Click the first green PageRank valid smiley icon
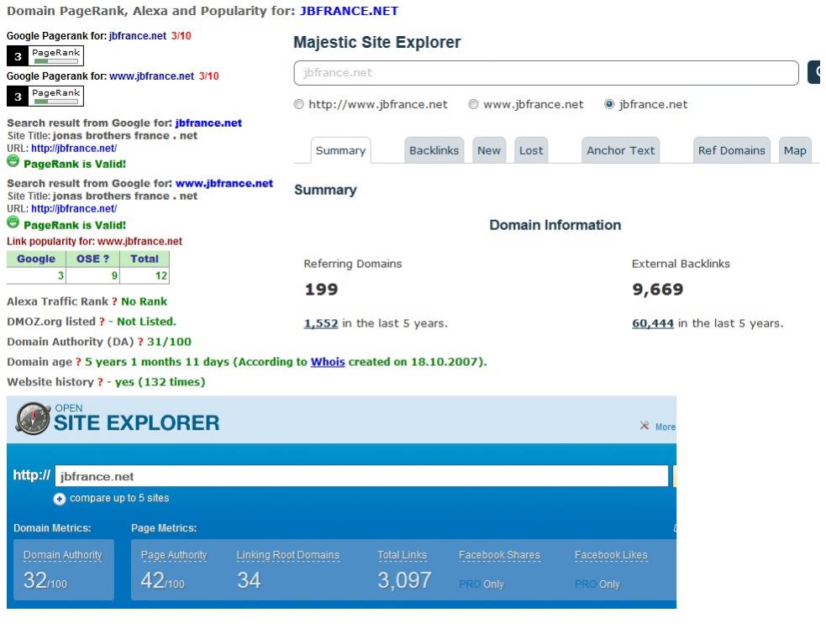Image resolution: width=826 pixels, height=644 pixels. pos(13,161)
